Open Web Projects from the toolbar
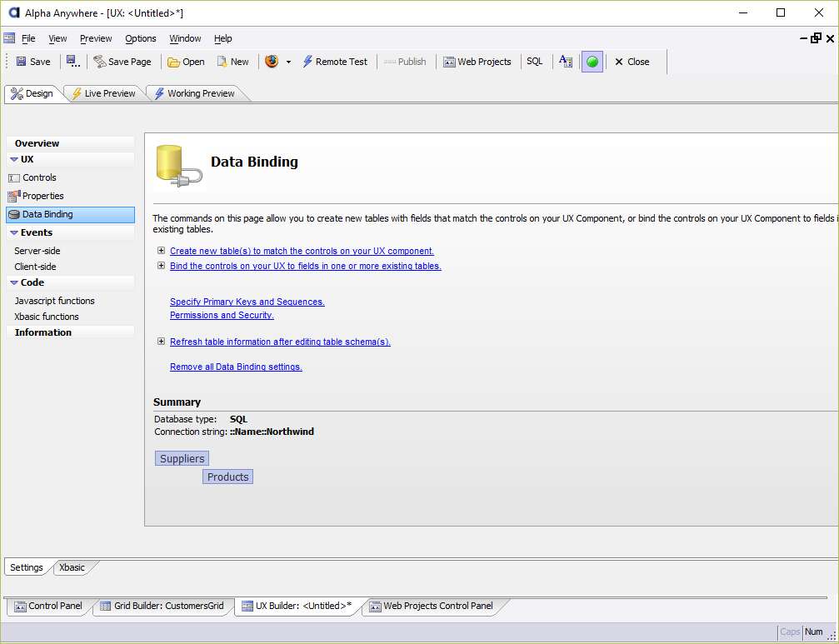Screen dimensions: 839x644 pyautogui.click(x=477, y=62)
